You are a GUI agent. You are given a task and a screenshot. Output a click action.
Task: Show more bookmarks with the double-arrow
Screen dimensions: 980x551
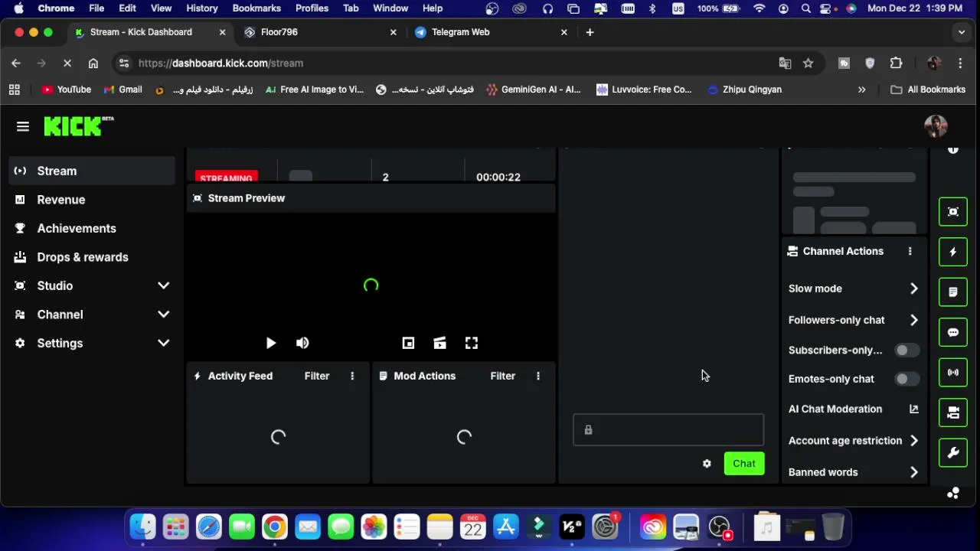(861, 90)
